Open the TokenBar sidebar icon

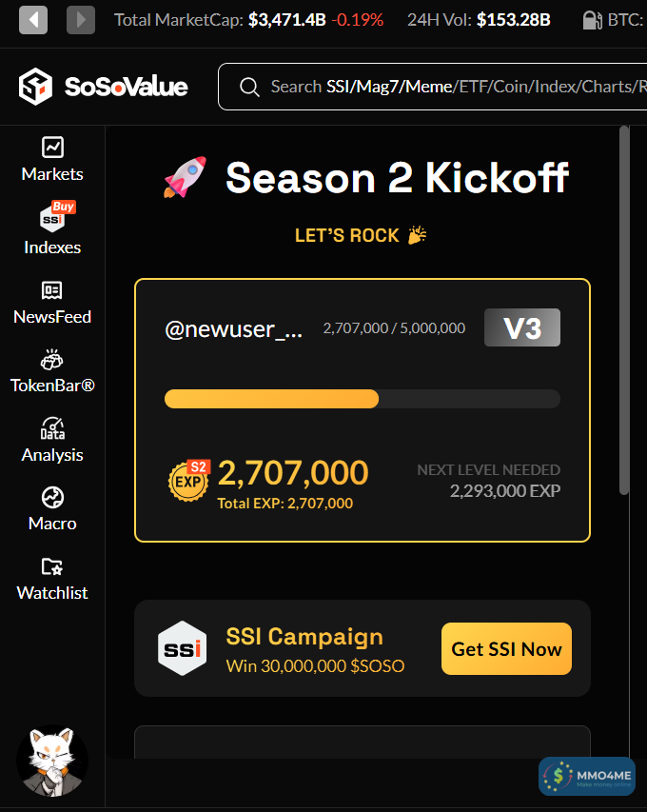click(x=52, y=360)
